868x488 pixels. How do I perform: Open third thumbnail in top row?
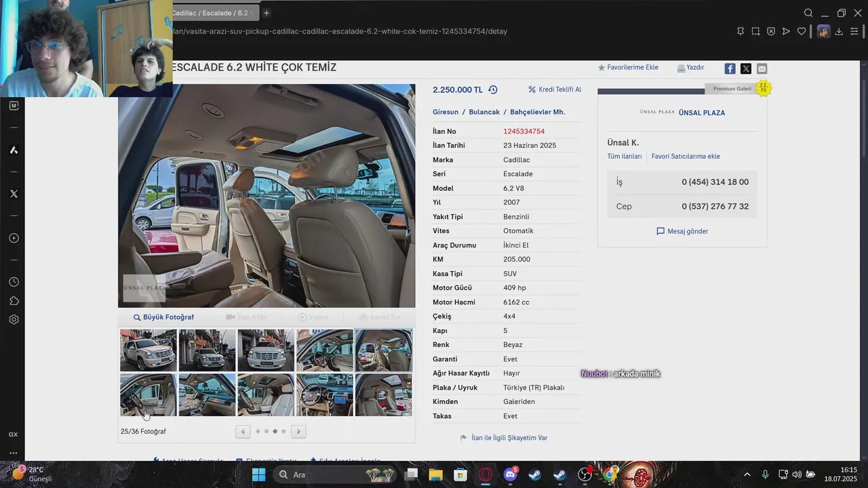click(266, 350)
